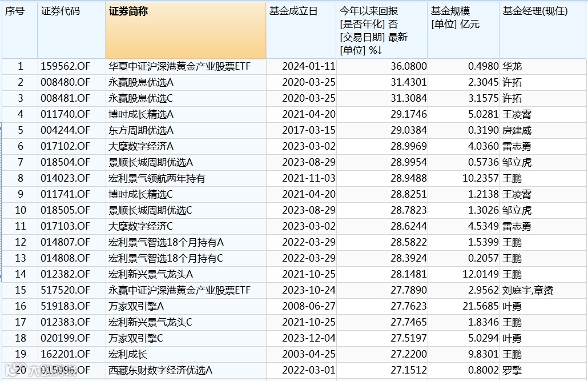Select 宏利景气领航两年持有 fund name
This screenshot has height=381, width=588.
click(157, 178)
